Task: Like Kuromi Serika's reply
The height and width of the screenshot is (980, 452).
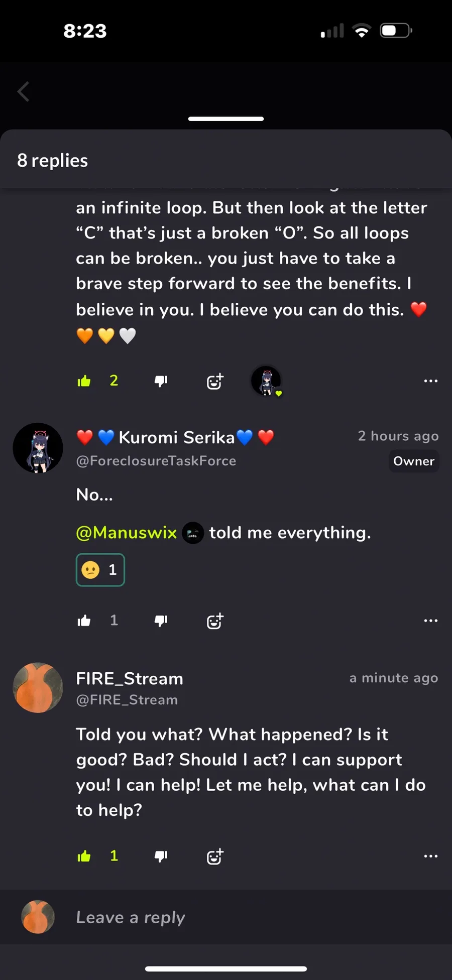Action: coord(84,621)
